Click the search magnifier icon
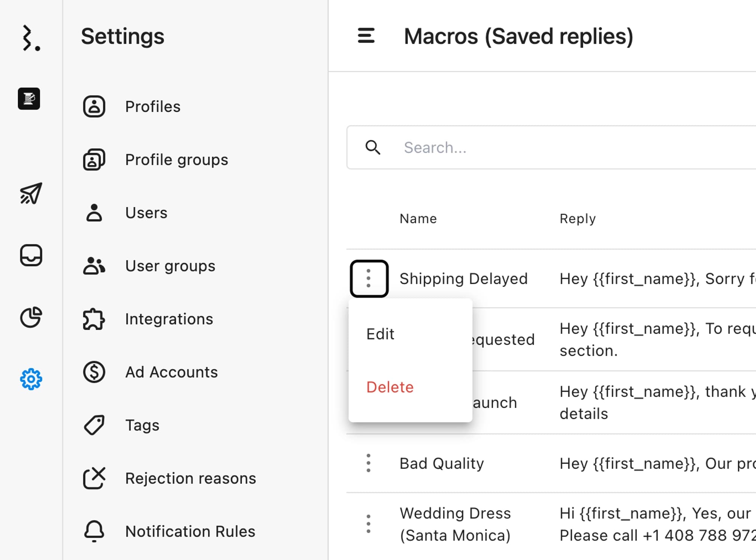The width and height of the screenshot is (756, 560). 373,147
